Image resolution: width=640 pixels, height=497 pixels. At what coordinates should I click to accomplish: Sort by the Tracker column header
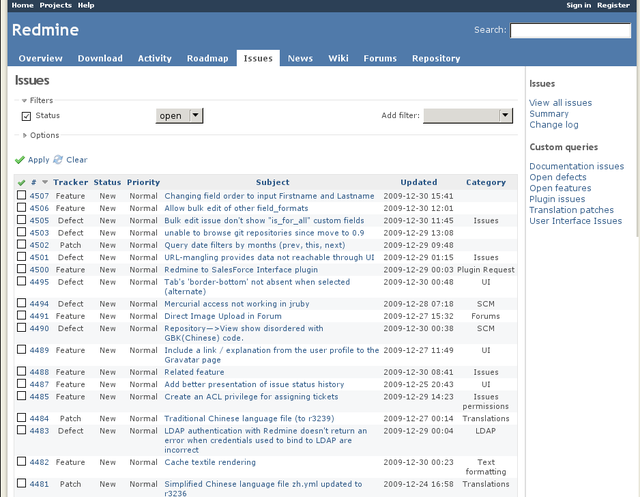(x=71, y=182)
